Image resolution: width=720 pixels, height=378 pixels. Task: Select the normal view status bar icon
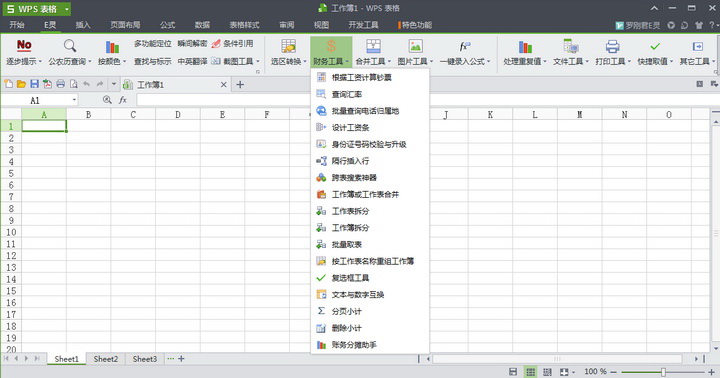[x=530, y=372]
